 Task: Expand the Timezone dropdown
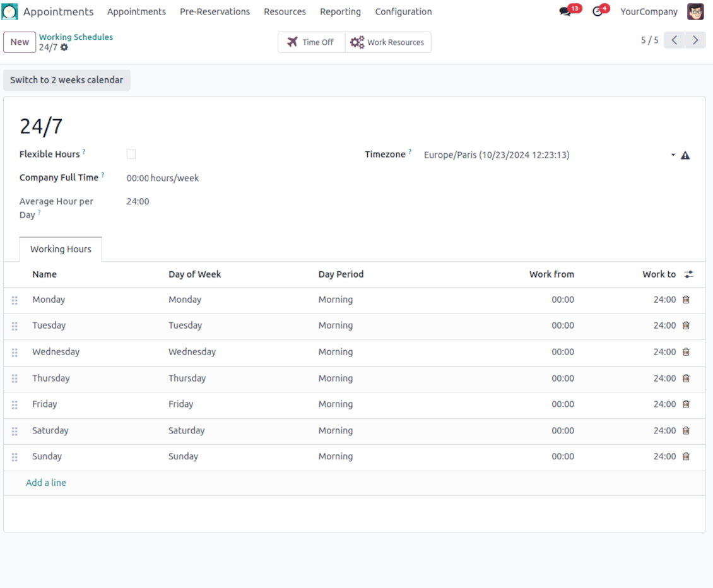pyautogui.click(x=673, y=155)
